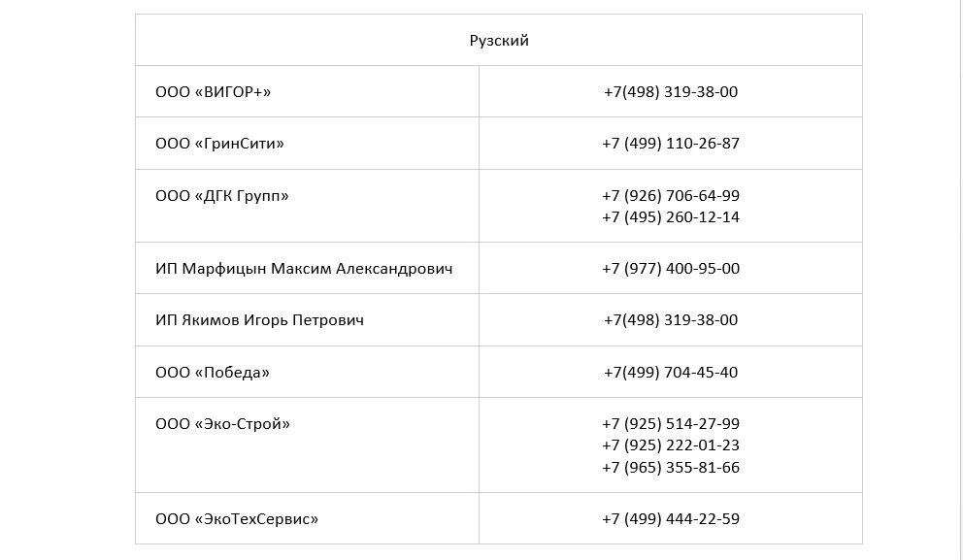Click phone number +7 (926) 706-64-99
The width and height of the screenshot is (963, 560).
click(x=671, y=196)
